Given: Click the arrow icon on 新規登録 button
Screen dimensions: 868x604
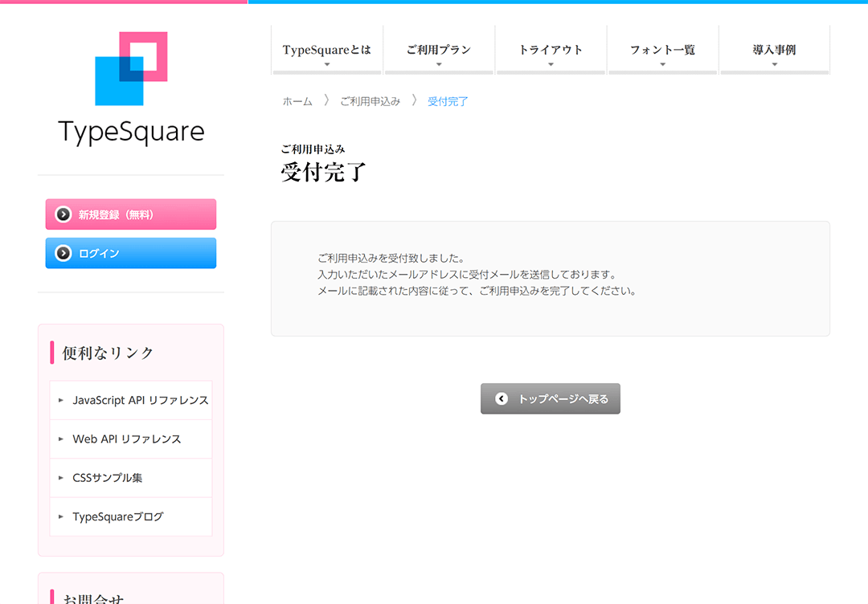Looking at the screenshot, I should [x=63, y=214].
